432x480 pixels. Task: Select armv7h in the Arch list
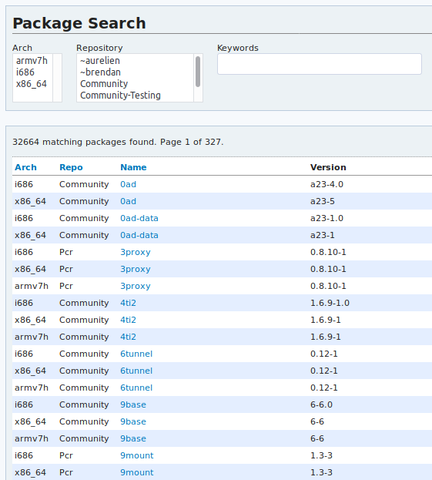click(32, 61)
